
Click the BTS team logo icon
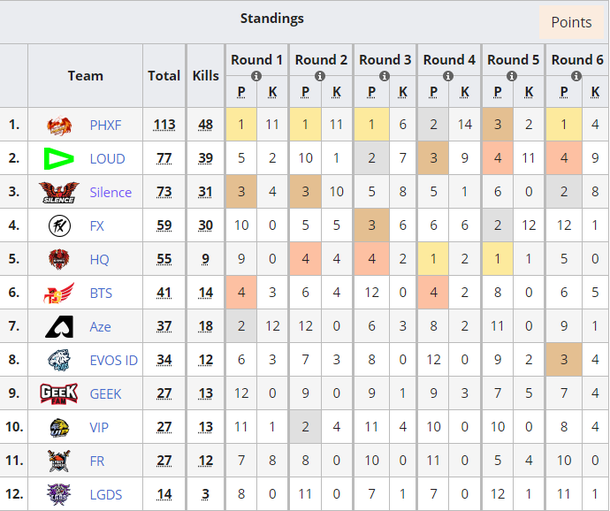[x=59, y=293]
